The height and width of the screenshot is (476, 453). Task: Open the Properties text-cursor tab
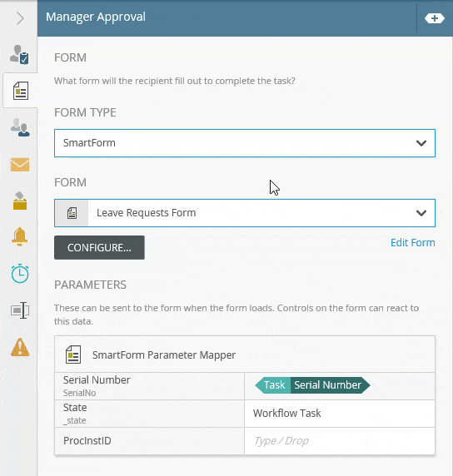pyautogui.click(x=20, y=310)
